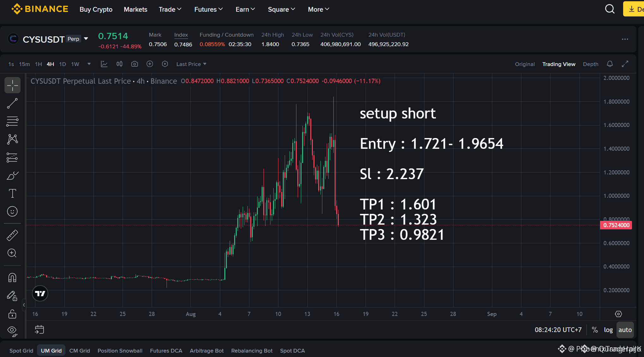The image size is (644, 357).
Task: Open the hexagon chart settings icon
Action: [x=165, y=64]
